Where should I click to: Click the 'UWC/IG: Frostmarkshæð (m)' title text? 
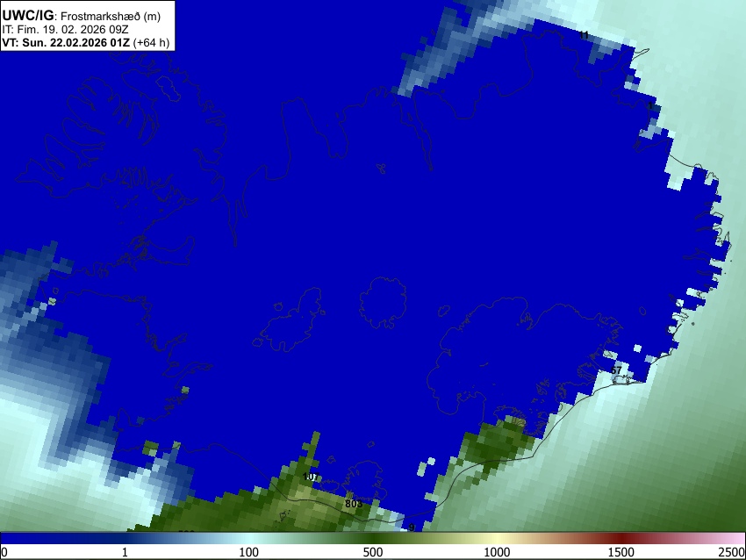click(82, 16)
